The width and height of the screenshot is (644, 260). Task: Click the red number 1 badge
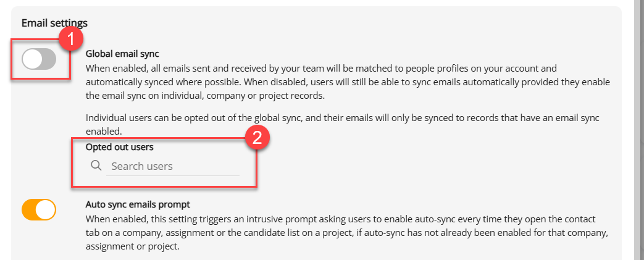[70, 39]
